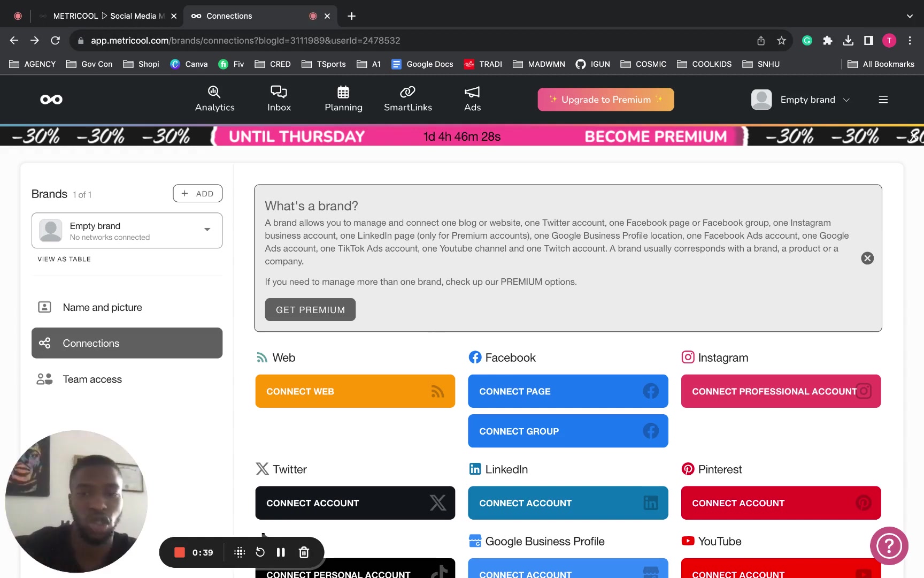
Task: Open SmartLinks from the top navigation
Action: click(407, 99)
